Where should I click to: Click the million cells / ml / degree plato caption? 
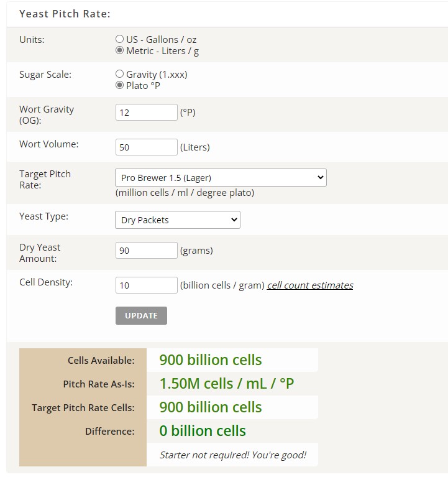pyautogui.click(x=185, y=193)
